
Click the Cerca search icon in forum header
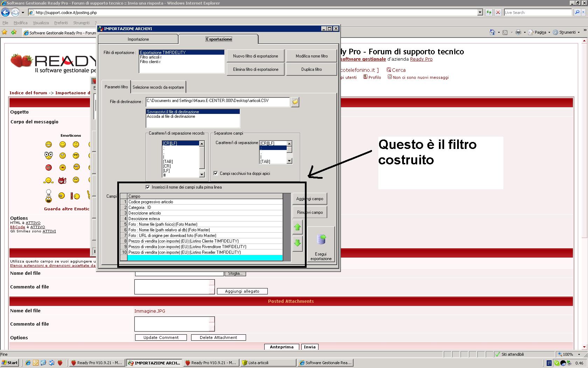coord(388,70)
